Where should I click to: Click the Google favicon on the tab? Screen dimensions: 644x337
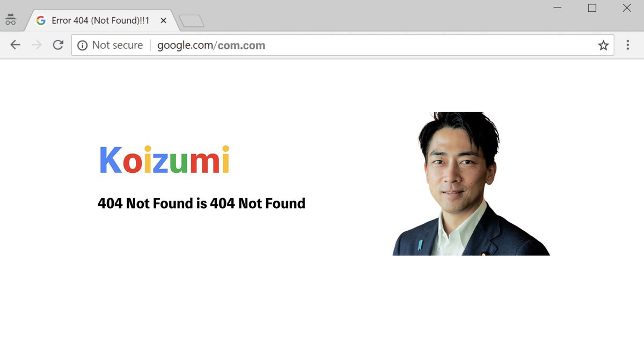click(41, 20)
